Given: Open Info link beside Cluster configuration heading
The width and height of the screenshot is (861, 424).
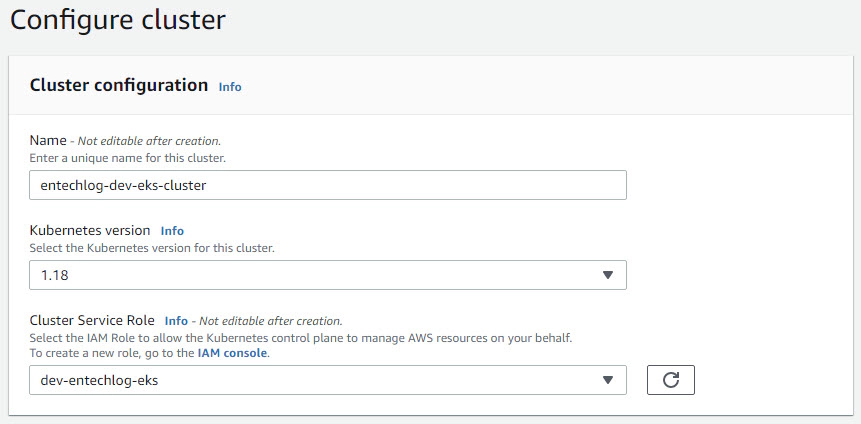Looking at the screenshot, I should [230, 87].
